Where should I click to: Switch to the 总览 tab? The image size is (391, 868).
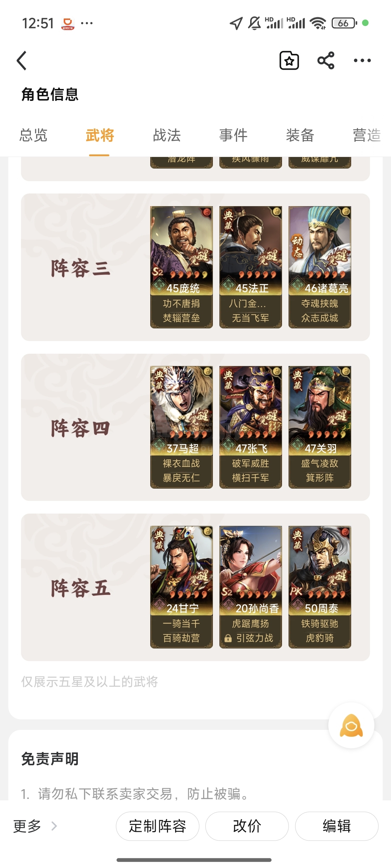click(x=33, y=135)
